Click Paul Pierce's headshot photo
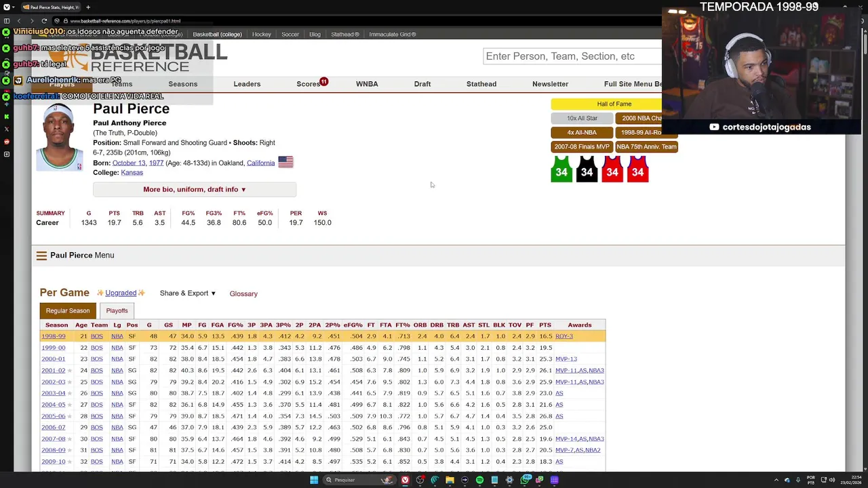The image size is (868, 488). [x=60, y=138]
